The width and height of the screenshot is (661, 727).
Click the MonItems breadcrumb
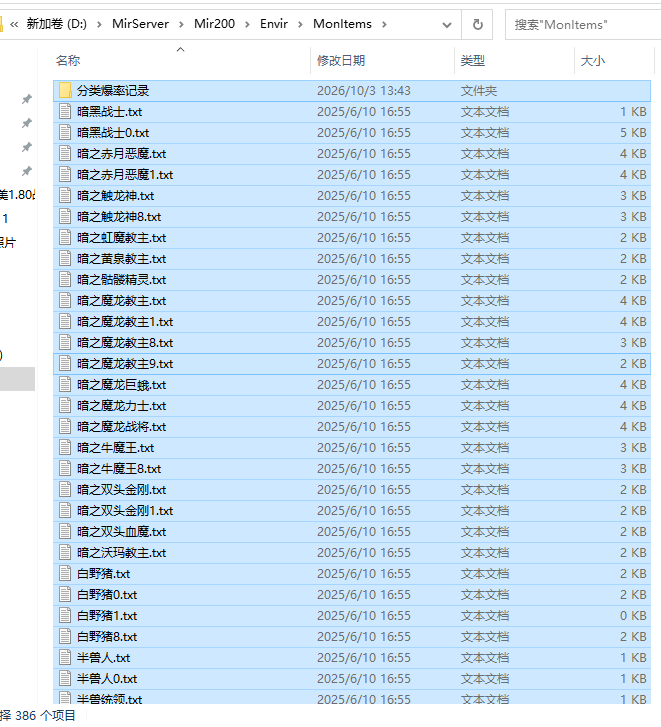pyautogui.click(x=343, y=24)
